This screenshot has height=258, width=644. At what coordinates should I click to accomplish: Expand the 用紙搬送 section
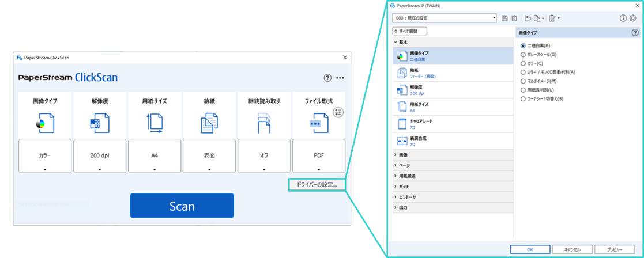coord(453,176)
